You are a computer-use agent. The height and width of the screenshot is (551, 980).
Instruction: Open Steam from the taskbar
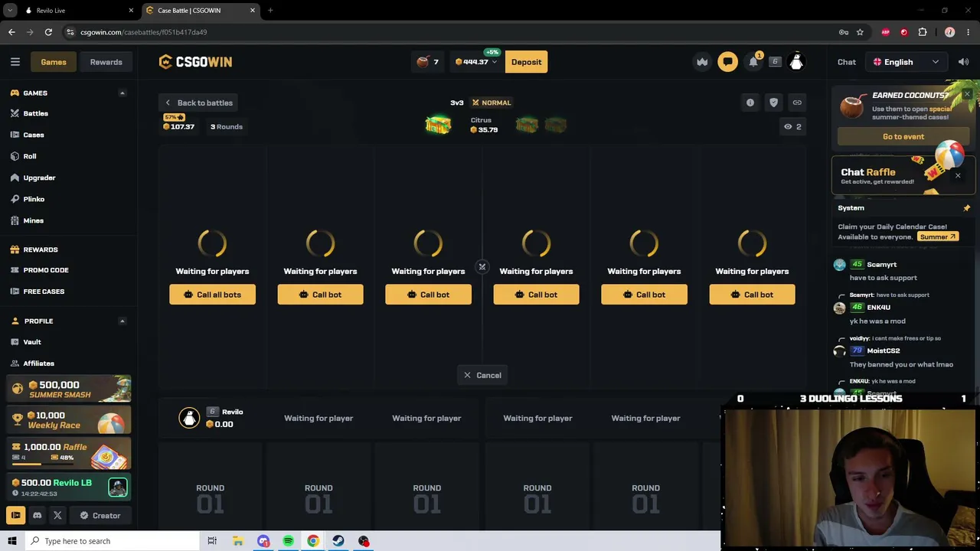click(x=338, y=541)
